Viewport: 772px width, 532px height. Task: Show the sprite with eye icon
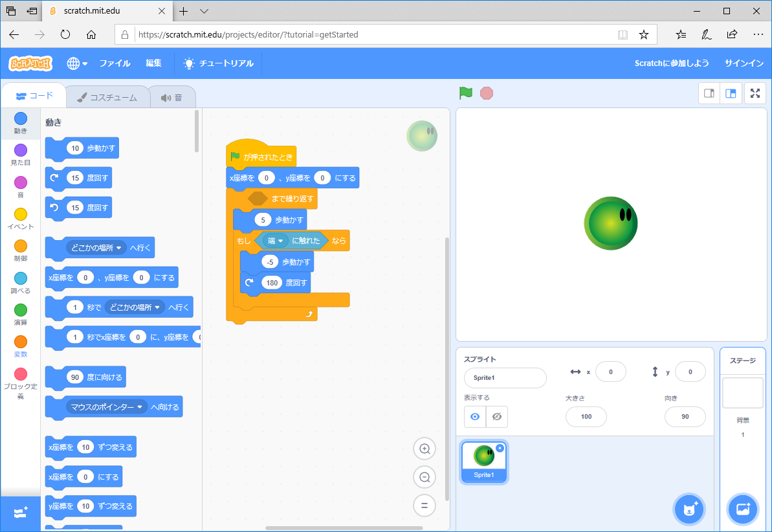pyautogui.click(x=474, y=417)
